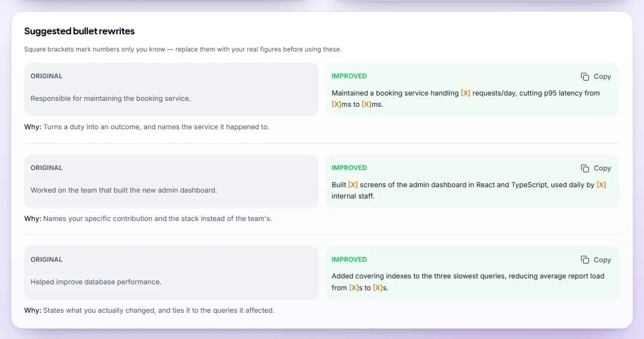This screenshot has height=339, width=644.
Task: Click the improved bullet starting "Added covering indexes"
Action: [x=468, y=282]
